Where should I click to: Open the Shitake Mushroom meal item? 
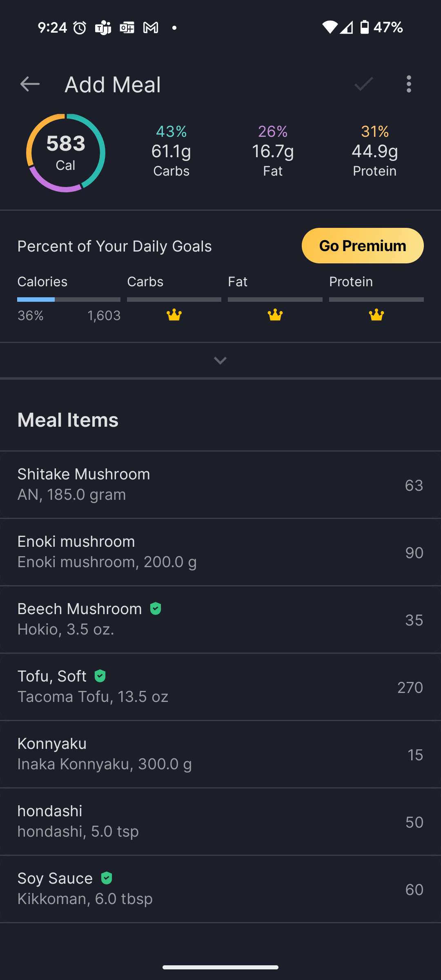point(220,485)
